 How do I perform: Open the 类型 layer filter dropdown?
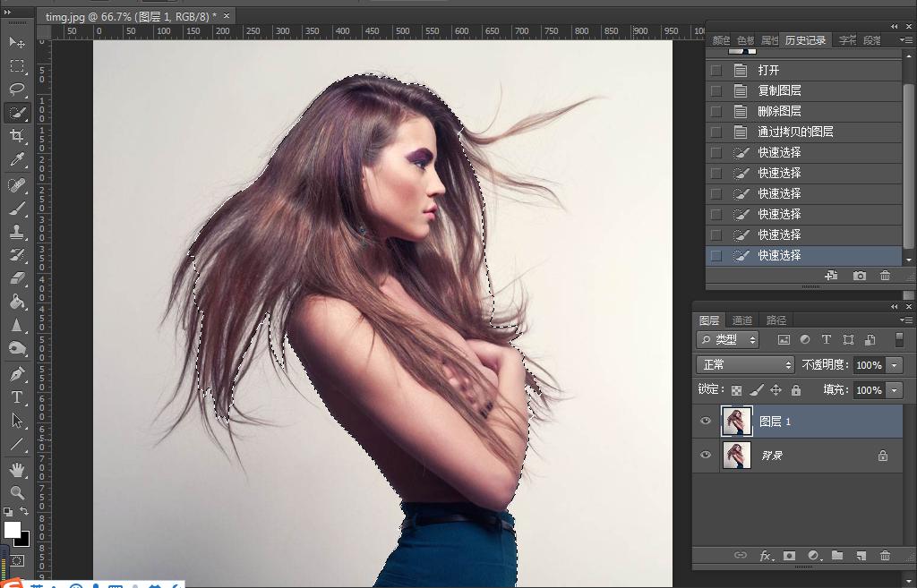pyautogui.click(x=728, y=340)
